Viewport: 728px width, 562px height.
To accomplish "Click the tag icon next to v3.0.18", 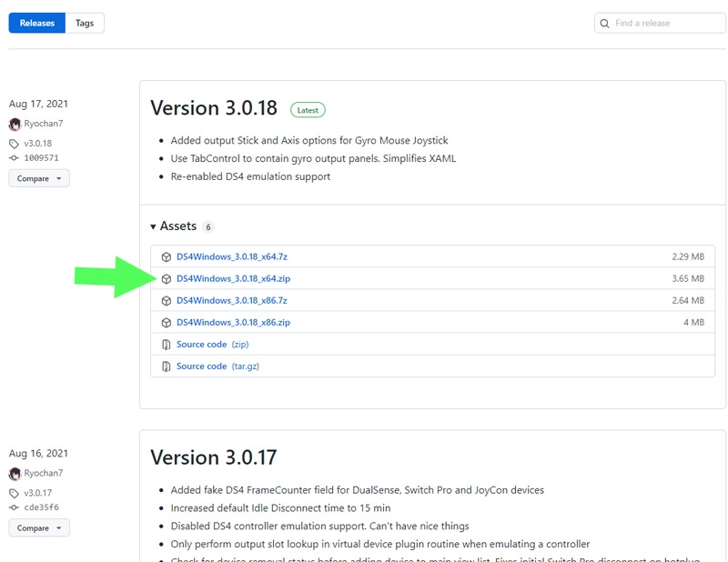I will 15,144.
